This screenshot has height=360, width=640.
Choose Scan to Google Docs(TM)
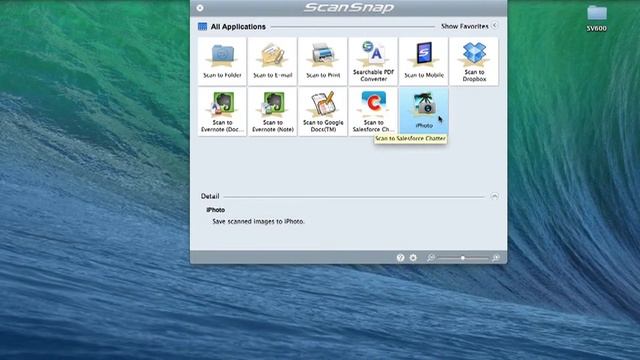point(322,111)
